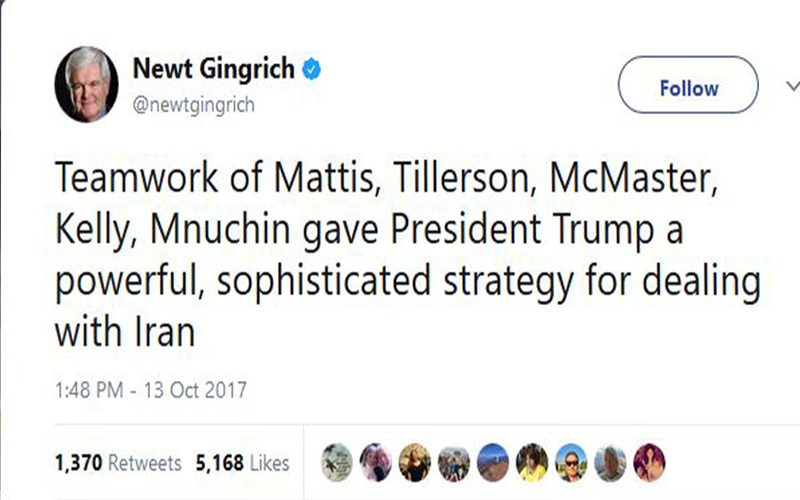Click the tweet text about Iran strategy

[408, 255]
